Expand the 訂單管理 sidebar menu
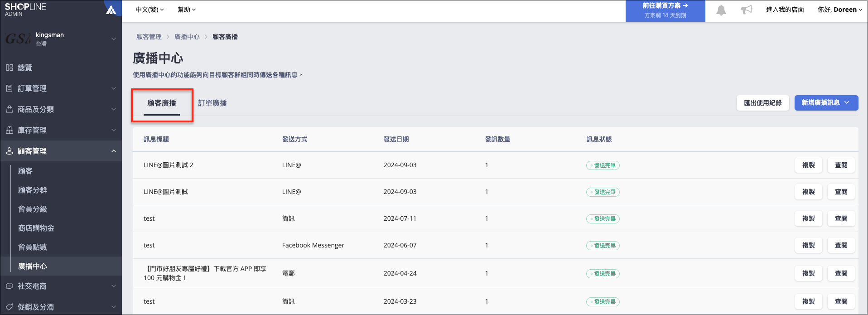Viewport: 868px width, 315px height. 114,88
